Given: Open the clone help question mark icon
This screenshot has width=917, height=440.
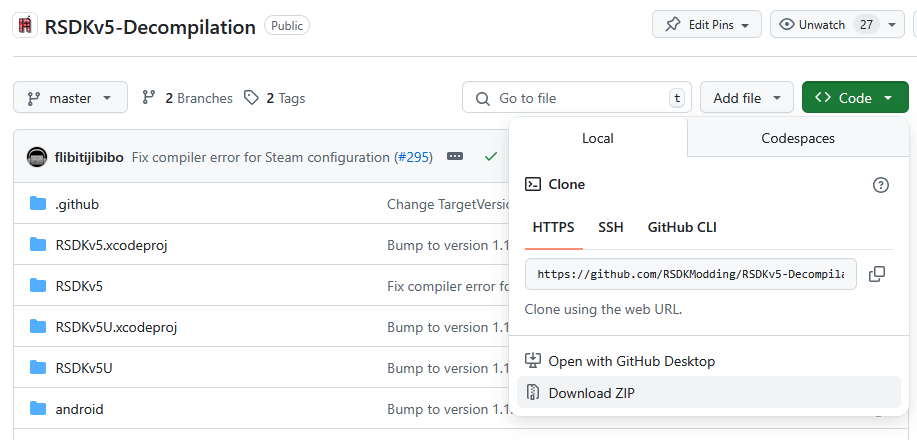Looking at the screenshot, I should tap(881, 185).
